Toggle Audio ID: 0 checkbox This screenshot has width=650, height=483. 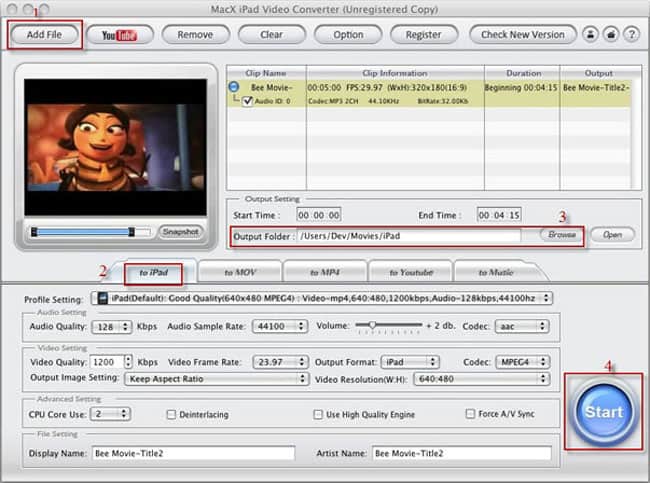[x=247, y=101]
